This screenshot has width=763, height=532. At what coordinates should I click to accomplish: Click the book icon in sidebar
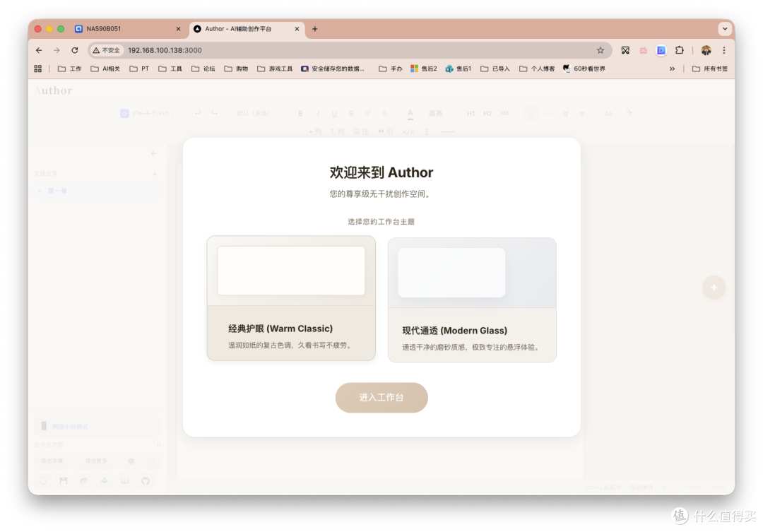[124, 481]
